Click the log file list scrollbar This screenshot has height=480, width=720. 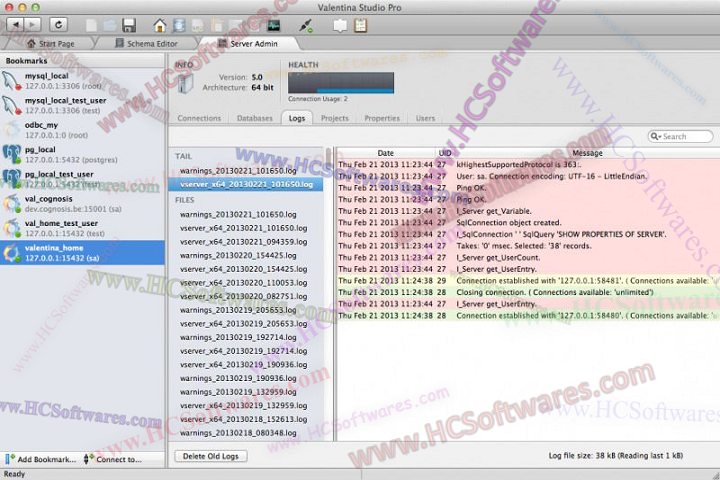(x=329, y=294)
